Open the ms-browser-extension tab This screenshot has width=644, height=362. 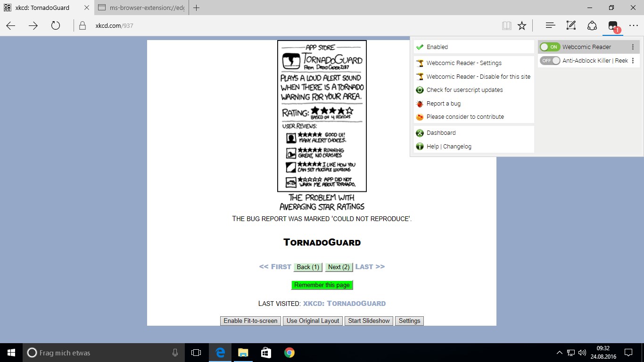coord(141,8)
